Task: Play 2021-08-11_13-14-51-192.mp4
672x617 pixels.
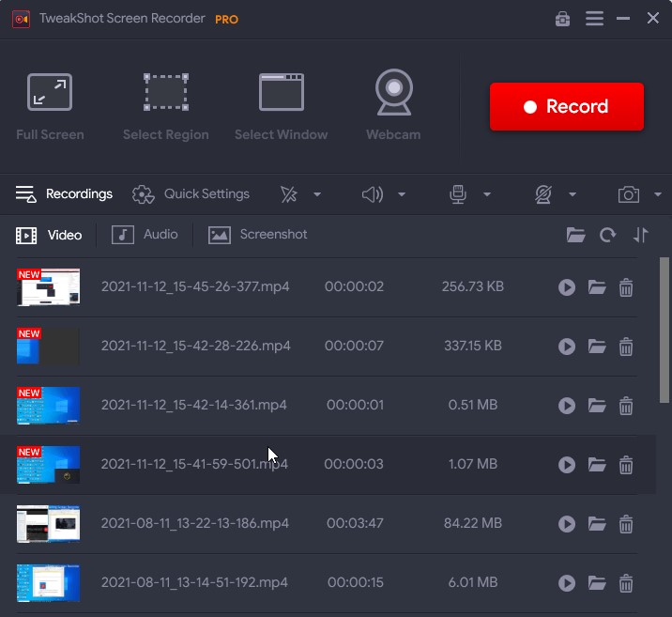Action: click(x=567, y=583)
